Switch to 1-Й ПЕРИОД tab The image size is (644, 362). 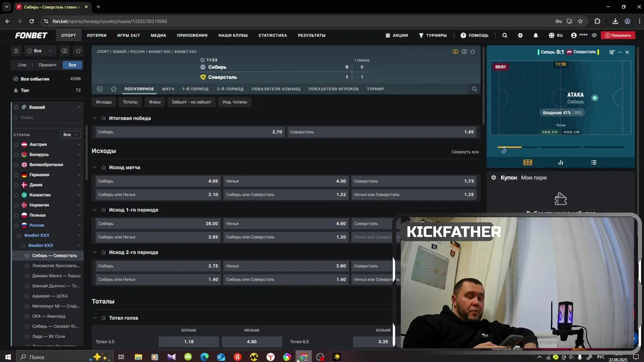tap(195, 89)
